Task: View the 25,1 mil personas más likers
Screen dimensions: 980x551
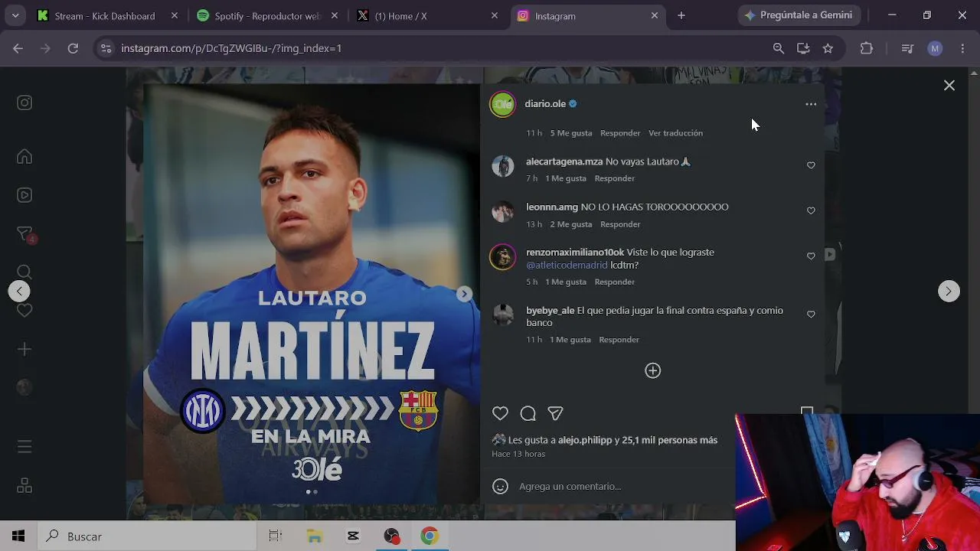Action: pyautogui.click(x=670, y=440)
